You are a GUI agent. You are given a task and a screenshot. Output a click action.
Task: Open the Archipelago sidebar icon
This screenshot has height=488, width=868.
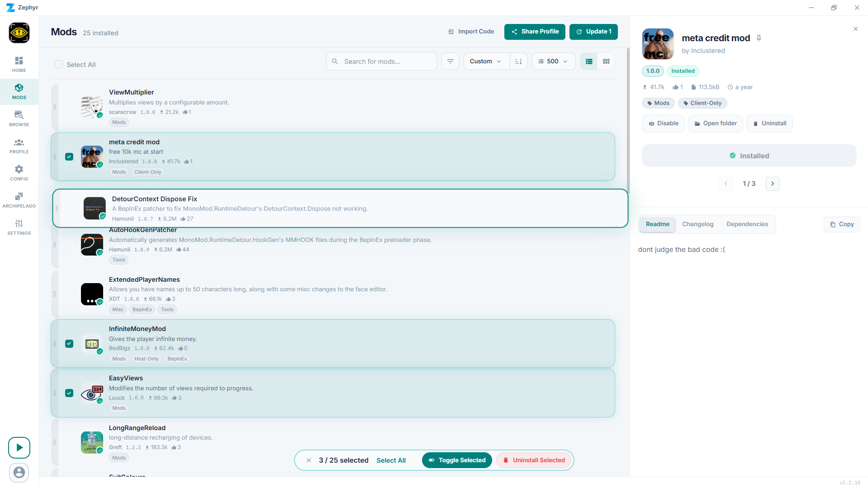click(x=19, y=200)
